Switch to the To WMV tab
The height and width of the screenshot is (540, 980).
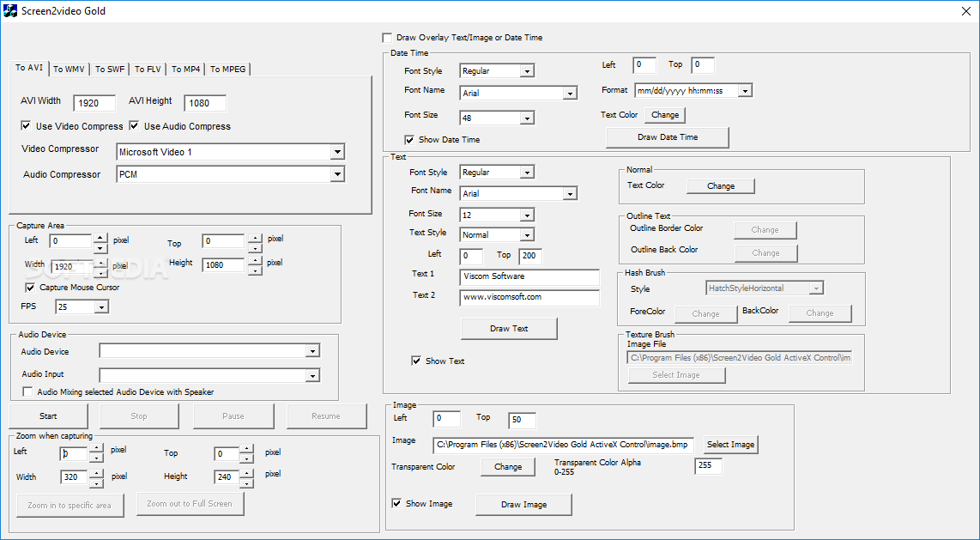pyautogui.click(x=69, y=70)
